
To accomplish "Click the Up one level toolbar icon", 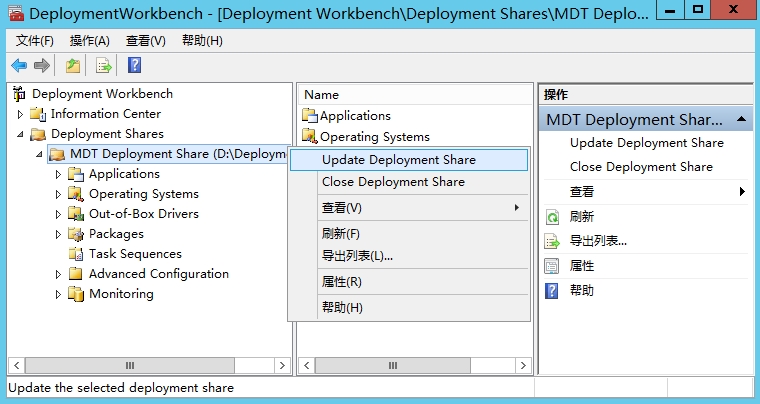I will pyautogui.click(x=73, y=65).
